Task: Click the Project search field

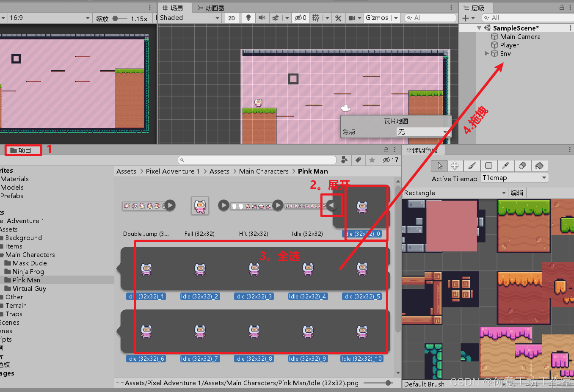Action: click(257, 160)
